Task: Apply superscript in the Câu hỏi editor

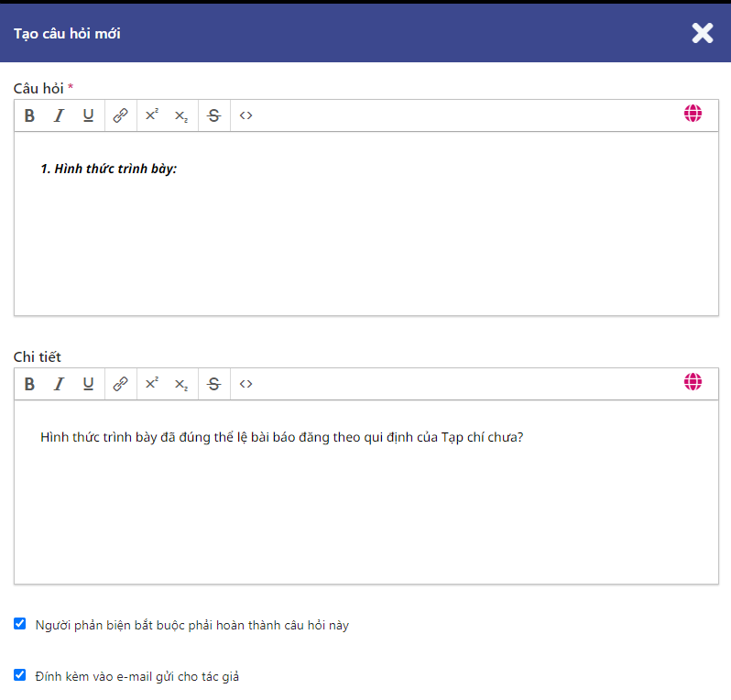Action: (x=152, y=115)
